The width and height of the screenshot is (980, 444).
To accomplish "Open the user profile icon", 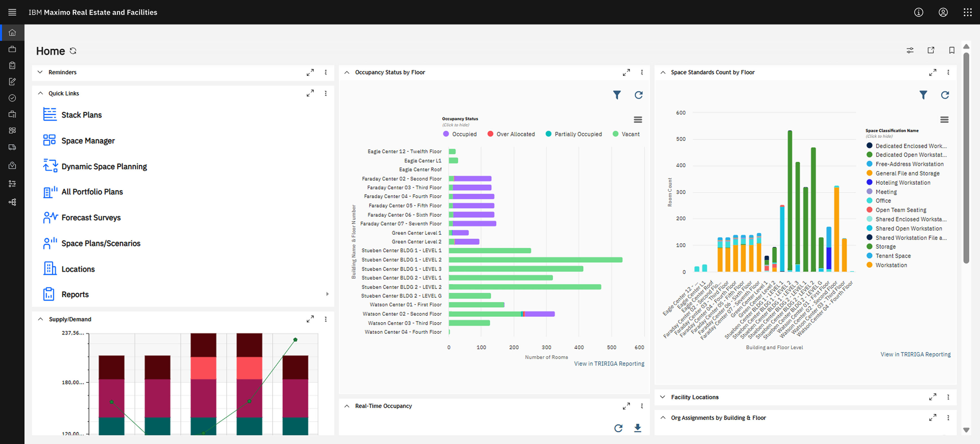I will [x=943, y=12].
